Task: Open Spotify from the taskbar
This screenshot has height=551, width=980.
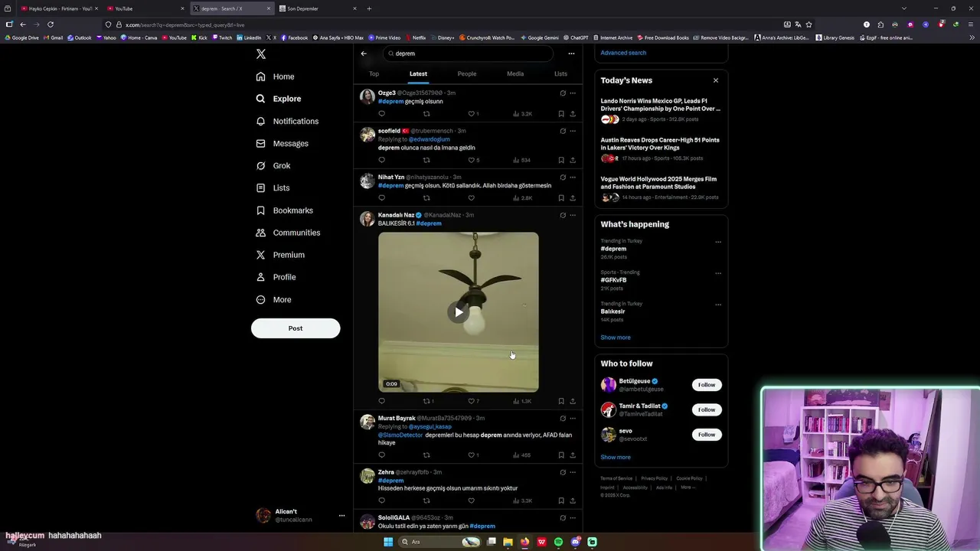Action: tap(559, 542)
